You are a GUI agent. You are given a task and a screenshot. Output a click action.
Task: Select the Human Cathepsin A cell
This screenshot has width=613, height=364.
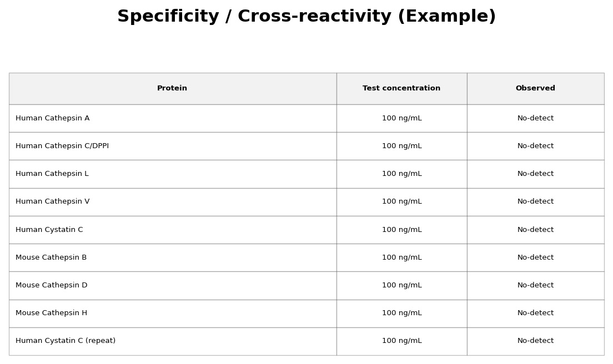click(53, 118)
